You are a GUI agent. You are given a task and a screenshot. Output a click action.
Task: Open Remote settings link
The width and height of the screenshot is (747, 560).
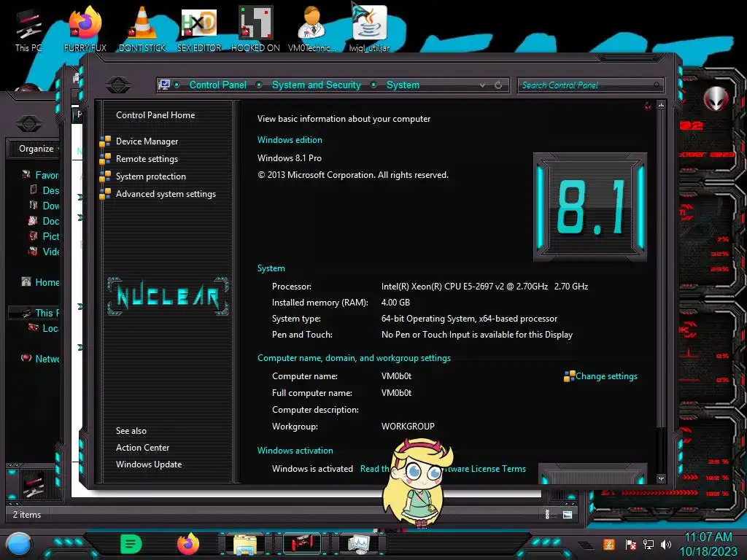[x=147, y=159]
